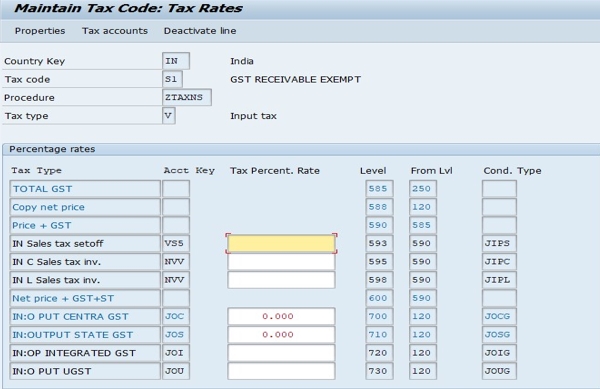Viewport: 600px width, 389px height.
Task: Click condition type JOIG
Action: click(499, 353)
